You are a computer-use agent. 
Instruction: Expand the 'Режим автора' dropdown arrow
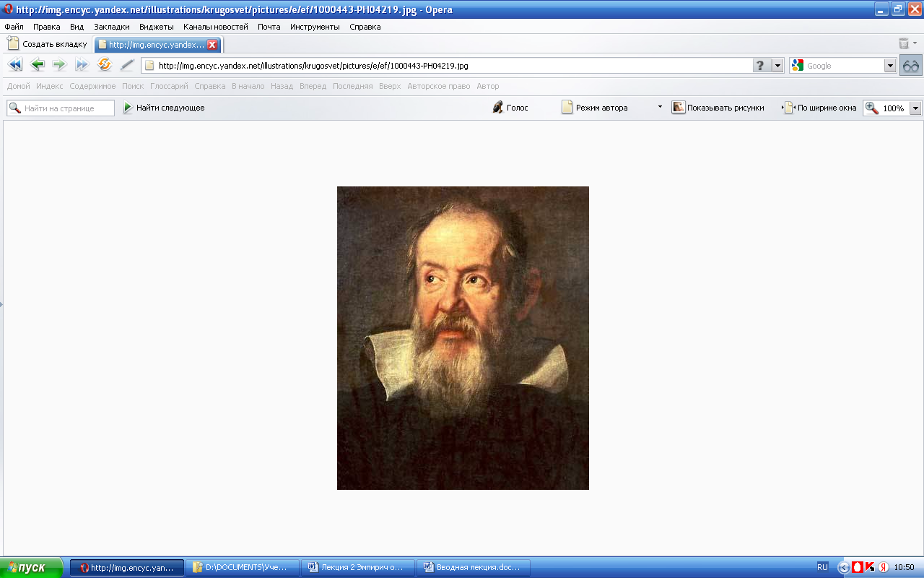[x=660, y=107]
